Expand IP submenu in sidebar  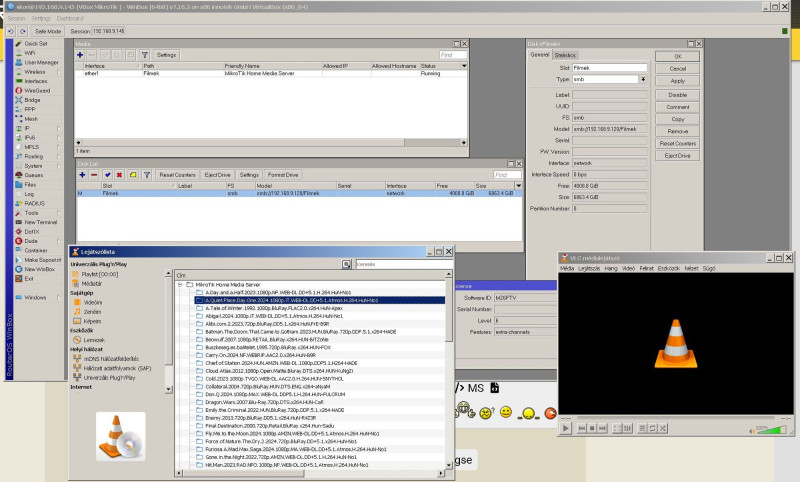click(x=59, y=129)
